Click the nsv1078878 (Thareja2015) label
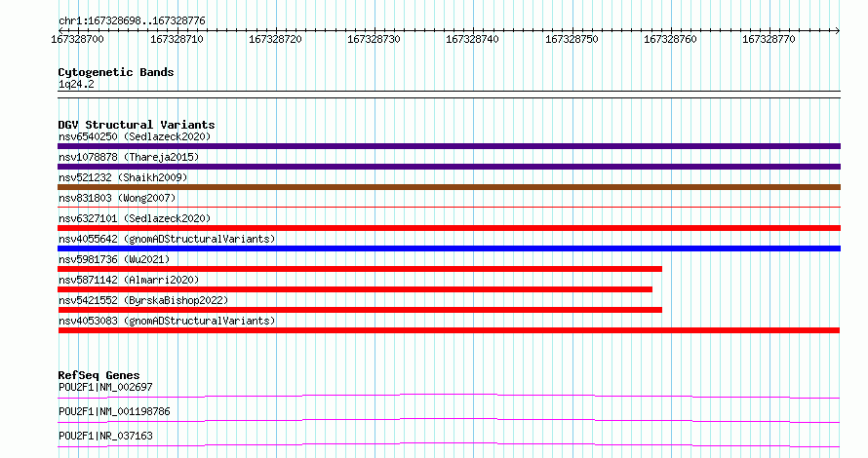This screenshot has width=868, height=458. pyautogui.click(x=129, y=157)
